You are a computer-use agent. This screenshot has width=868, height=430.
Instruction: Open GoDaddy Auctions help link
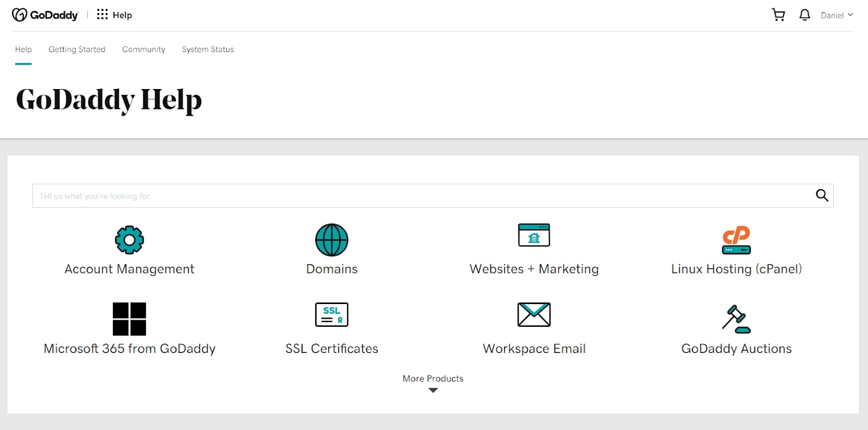point(736,349)
